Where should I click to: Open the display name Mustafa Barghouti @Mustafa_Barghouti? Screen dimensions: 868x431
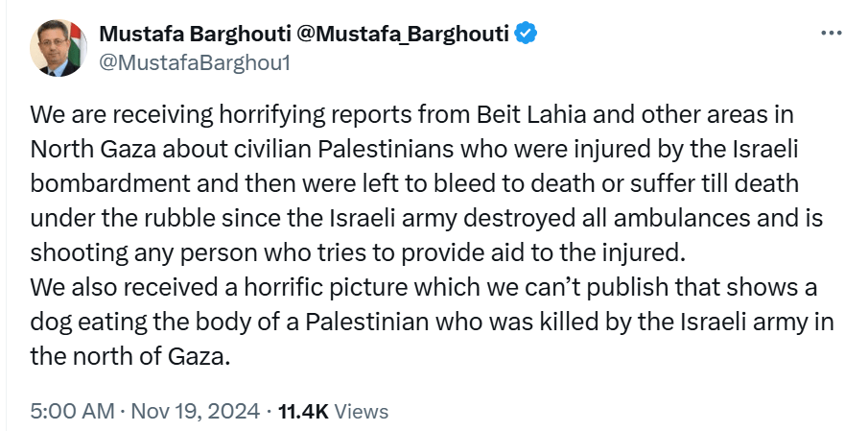304,35
